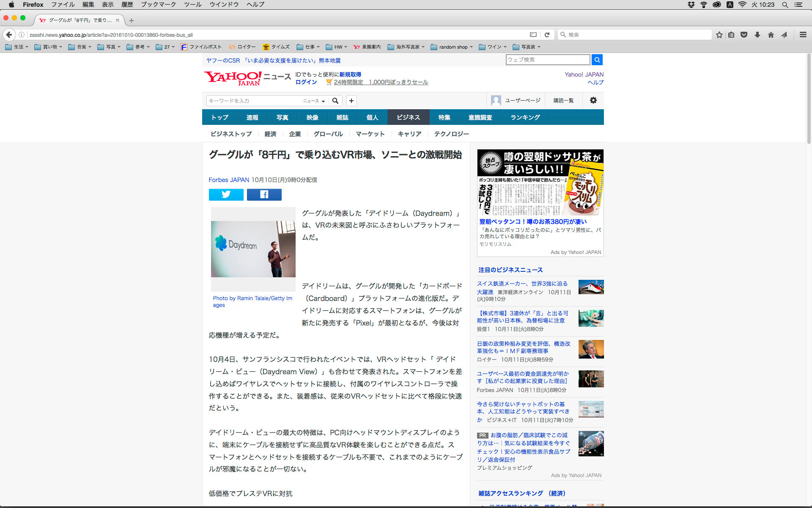Open the ブックマーク menu in menu bar
Image resolution: width=812 pixels, height=508 pixels.
[x=158, y=5]
